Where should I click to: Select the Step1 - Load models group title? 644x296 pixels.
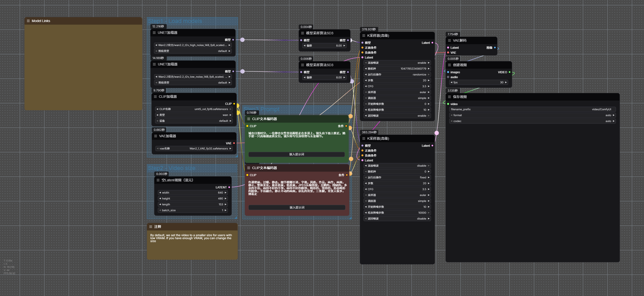[x=175, y=21]
